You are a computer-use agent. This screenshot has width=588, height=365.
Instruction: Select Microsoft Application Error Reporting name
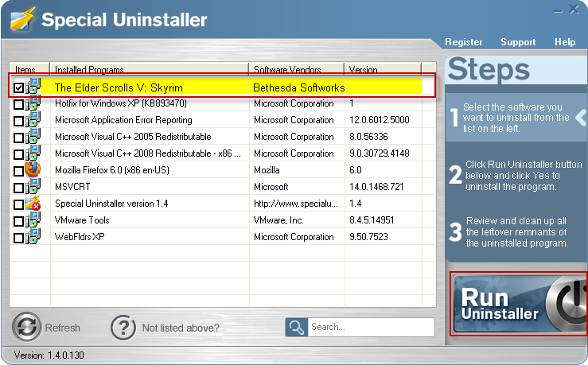123,120
